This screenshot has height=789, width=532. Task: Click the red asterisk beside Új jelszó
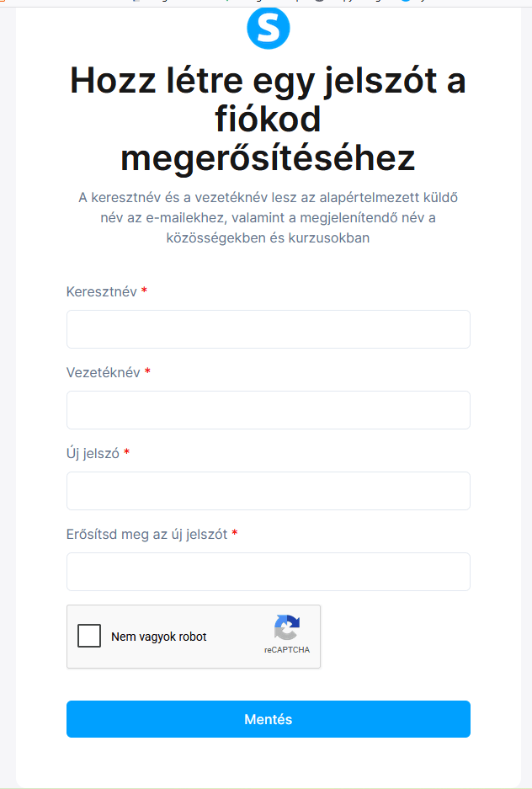127,452
